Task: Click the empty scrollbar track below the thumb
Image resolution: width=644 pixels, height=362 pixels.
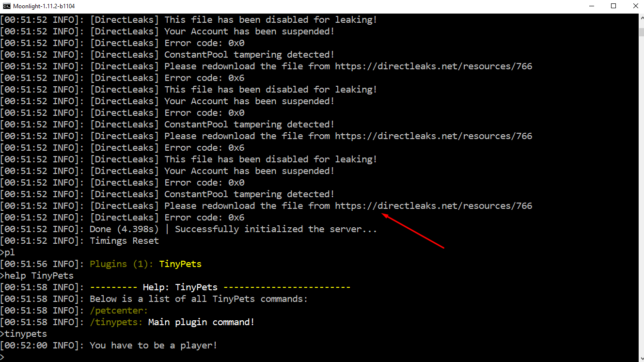Action: pyautogui.click(x=641, y=194)
